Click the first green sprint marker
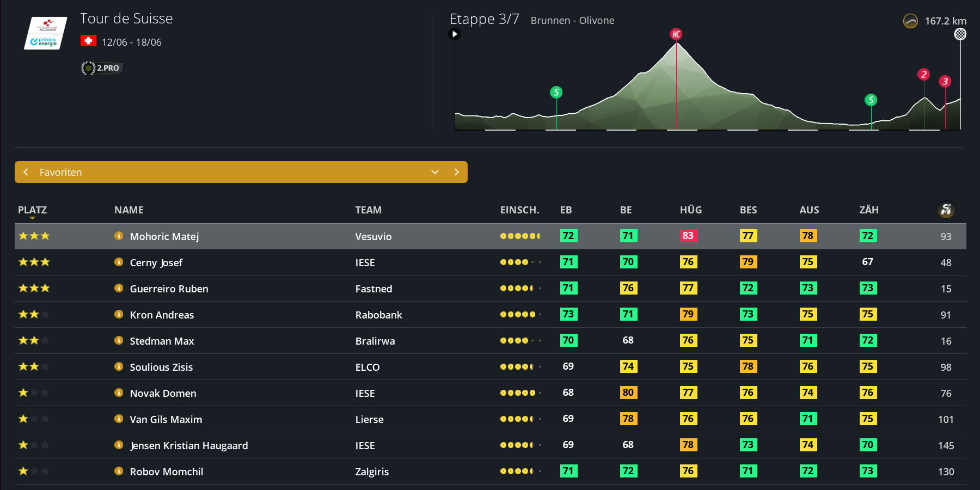 pyautogui.click(x=556, y=93)
